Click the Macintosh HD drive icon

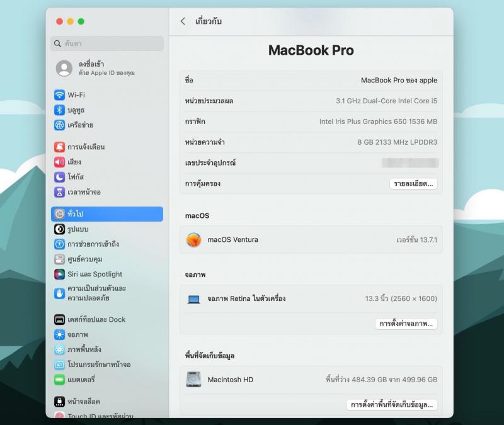pyautogui.click(x=194, y=380)
